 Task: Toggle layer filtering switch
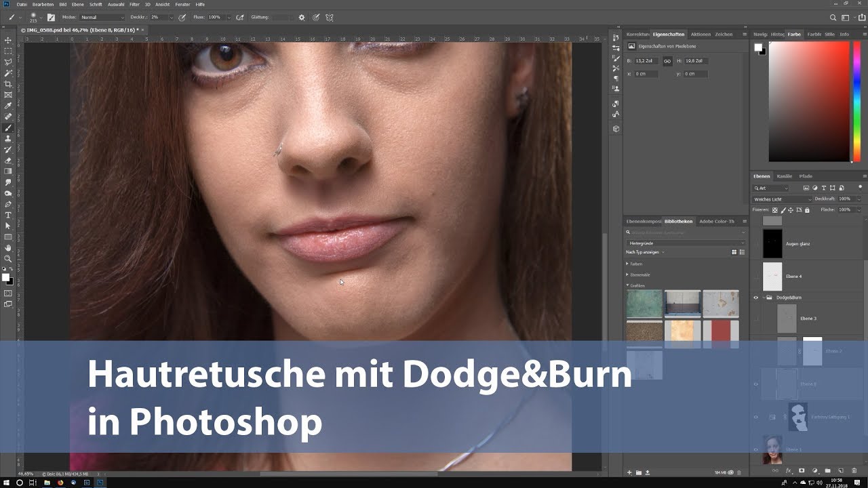(x=861, y=188)
